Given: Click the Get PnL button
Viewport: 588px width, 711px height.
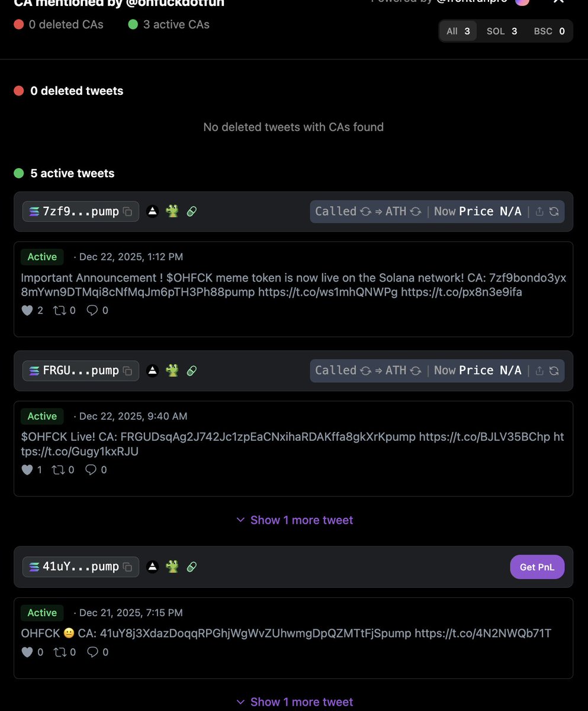Looking at the screenshot, I should [537, 567].
